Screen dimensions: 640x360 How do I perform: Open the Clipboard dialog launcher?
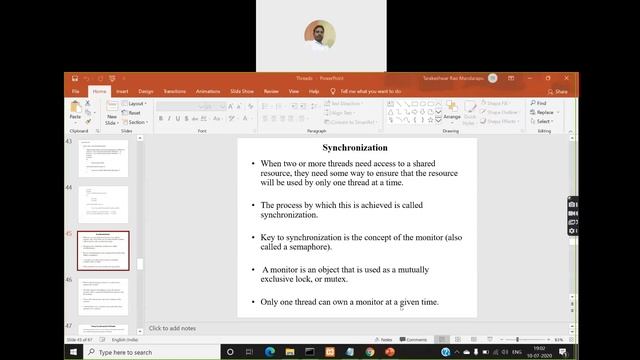pyautogui.click(x=98, y=131)
